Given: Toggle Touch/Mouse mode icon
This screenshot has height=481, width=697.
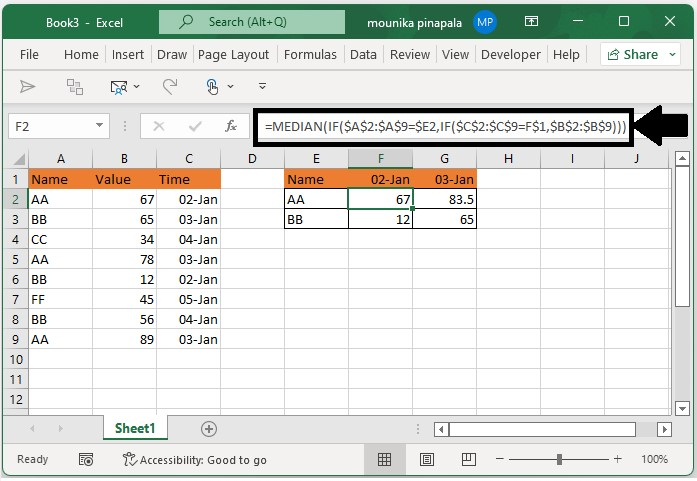Looking at the screenshot, I should pyautogui.click(x=212, y=87).
